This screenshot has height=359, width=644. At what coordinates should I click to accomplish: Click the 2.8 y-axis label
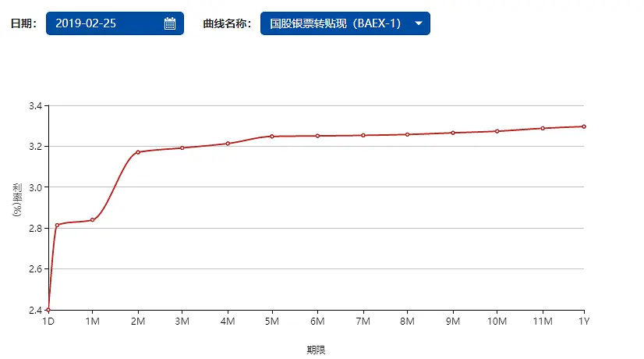click(x=35, y=228)
